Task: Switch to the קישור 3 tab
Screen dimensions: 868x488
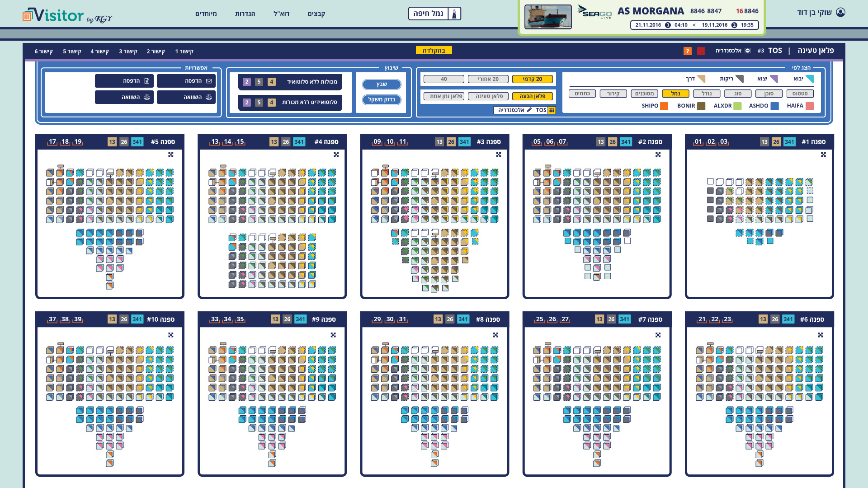Action: click(x=128, y=52)
